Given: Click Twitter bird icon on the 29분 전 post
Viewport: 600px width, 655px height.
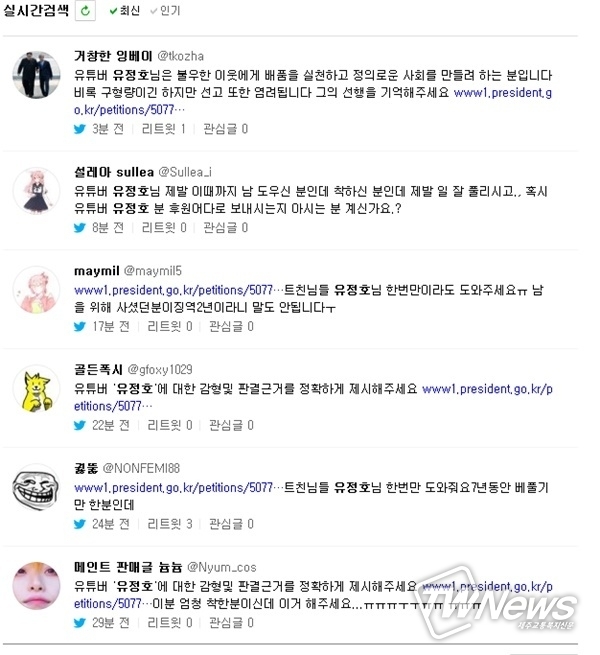Looking at the screenshot, I should point(80,623).
